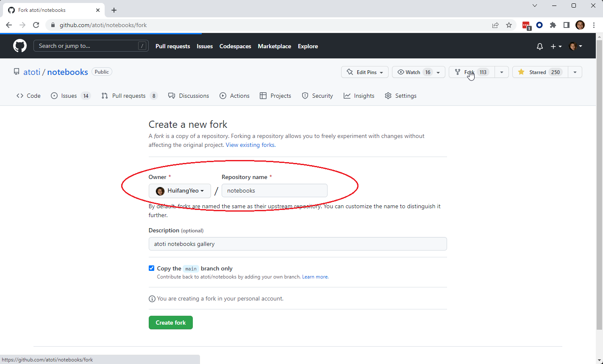Open the plus create-new menu
The width and height of the screenshot is (603, 364).
(556, 46)
